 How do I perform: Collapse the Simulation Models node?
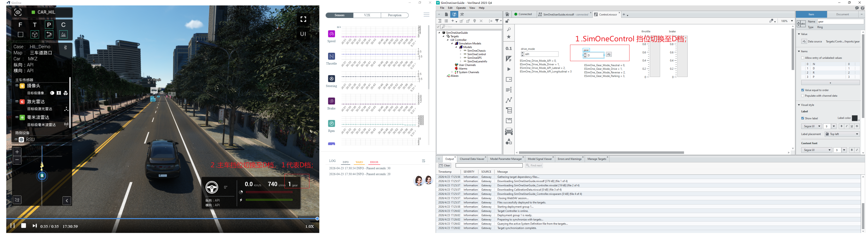tap(452, 44)
